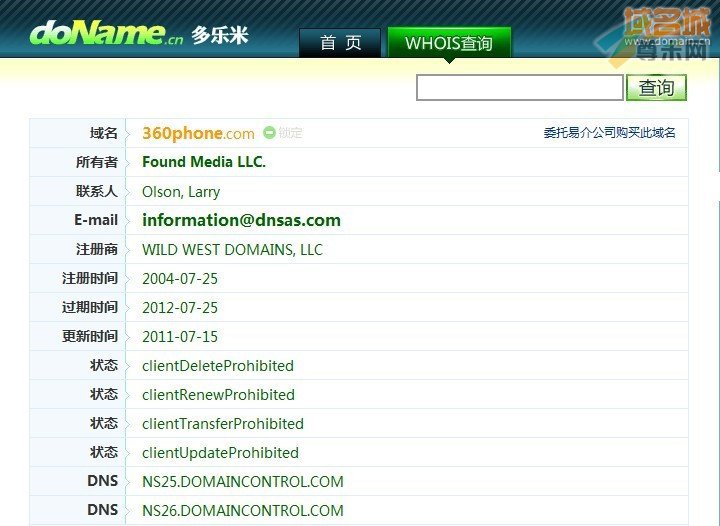This screenshot has width=720, height=526.
Task: Select registration date 2004-07-25
Action: (180, 279)
